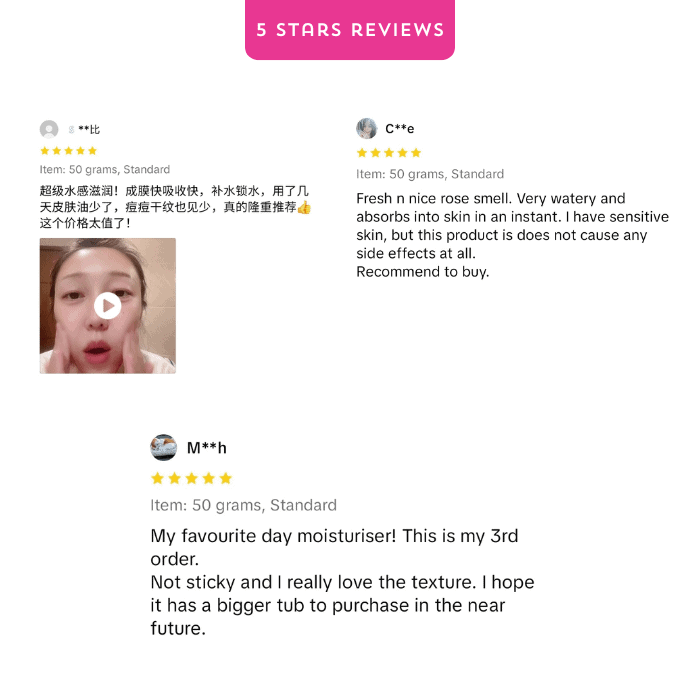Click M**h's profile avatar

pos(163,447)
